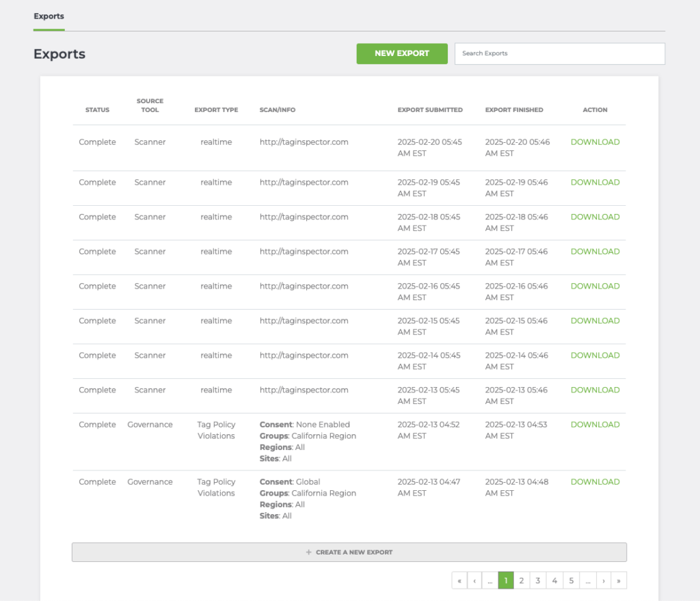Download the 2025-02-20 realtime export
This screenshot has height=601, width=700.
(x=595, y=142)
